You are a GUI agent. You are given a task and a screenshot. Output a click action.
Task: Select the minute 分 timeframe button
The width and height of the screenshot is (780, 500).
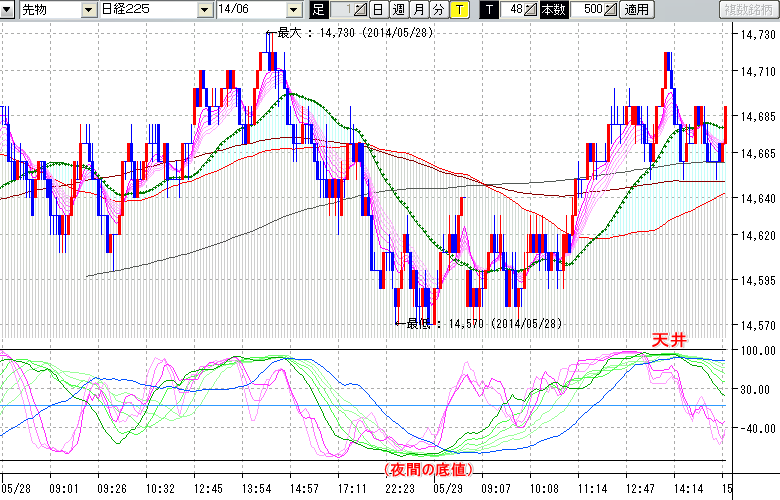click(438, 10)
